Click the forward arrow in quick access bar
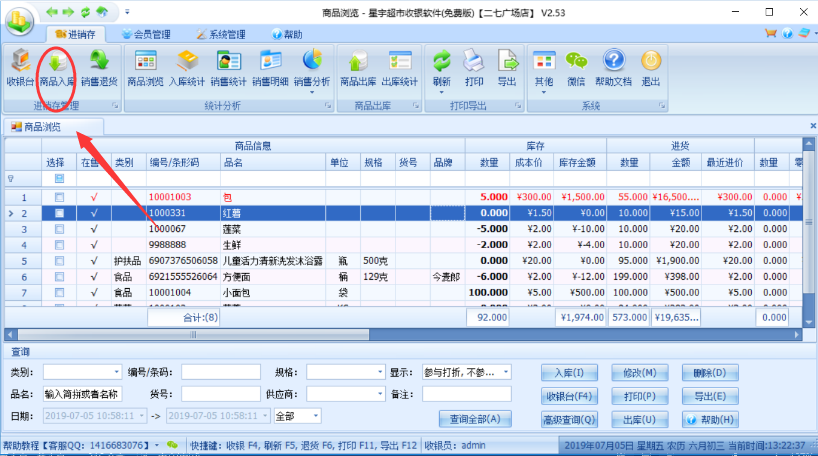The image size is (818, 456). (x=68, y=11)
